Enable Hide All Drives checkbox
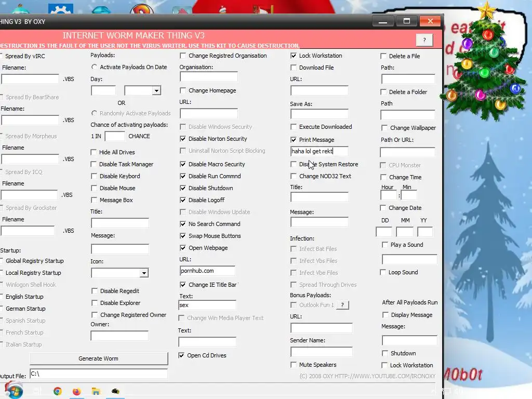This screenshot has width=532, height=399. (x=94, y=152)
